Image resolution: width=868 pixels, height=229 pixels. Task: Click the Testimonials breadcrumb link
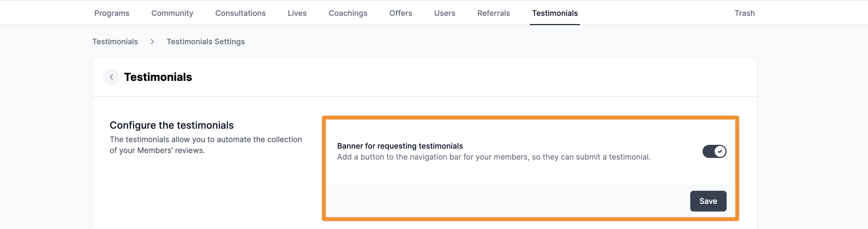pos(115,42)
